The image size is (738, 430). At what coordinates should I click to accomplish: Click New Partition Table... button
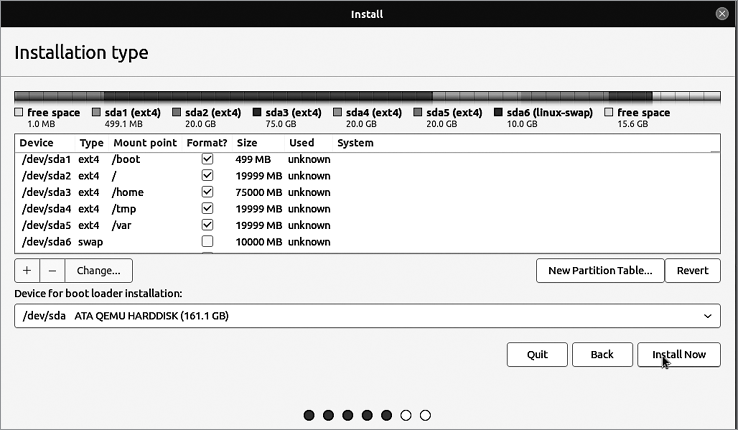coord(600,270)
